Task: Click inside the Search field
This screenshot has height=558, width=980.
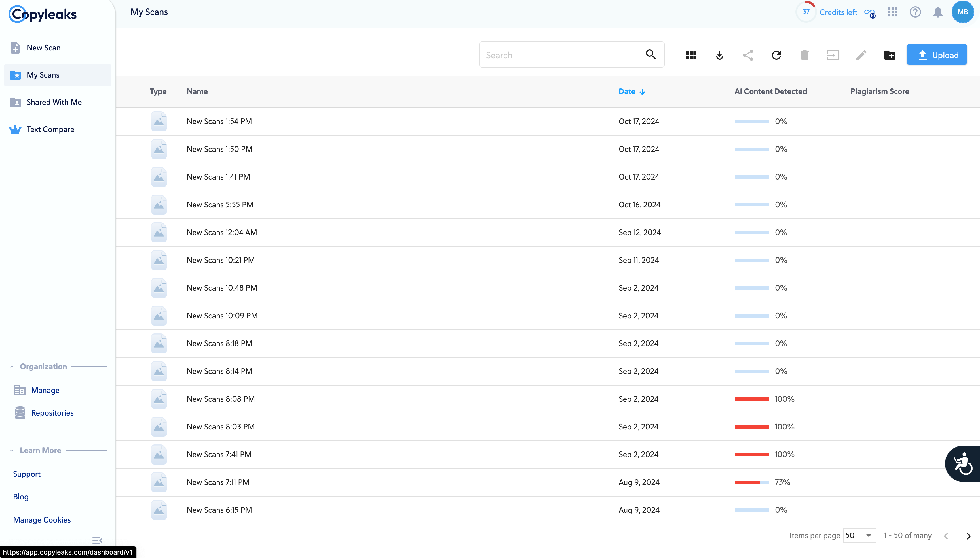Action: [x=562, y=55]
